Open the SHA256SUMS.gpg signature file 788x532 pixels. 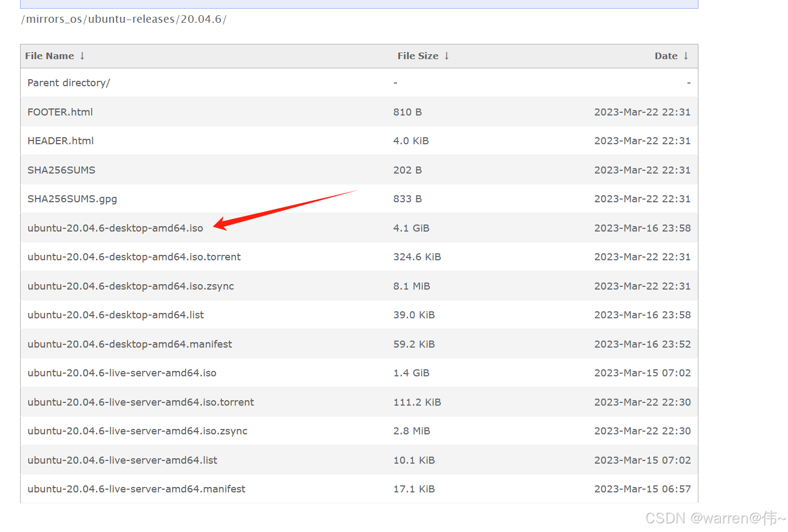click(x=72, y=199)
